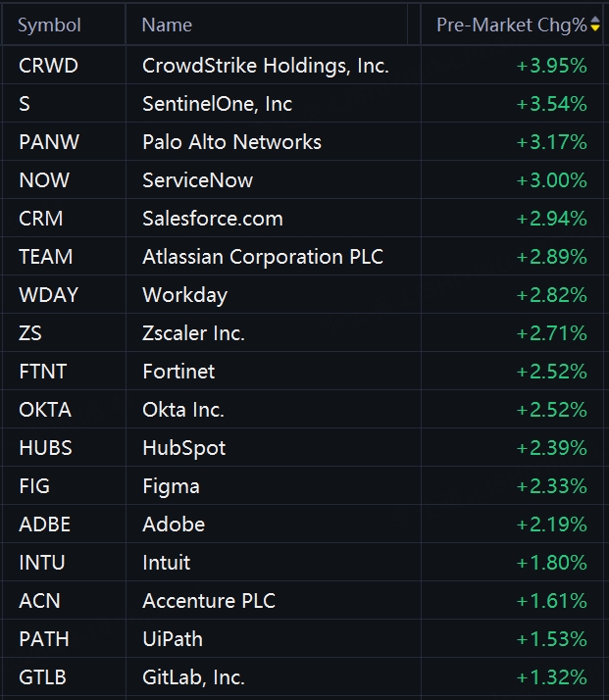Click the Name column header

167,25
